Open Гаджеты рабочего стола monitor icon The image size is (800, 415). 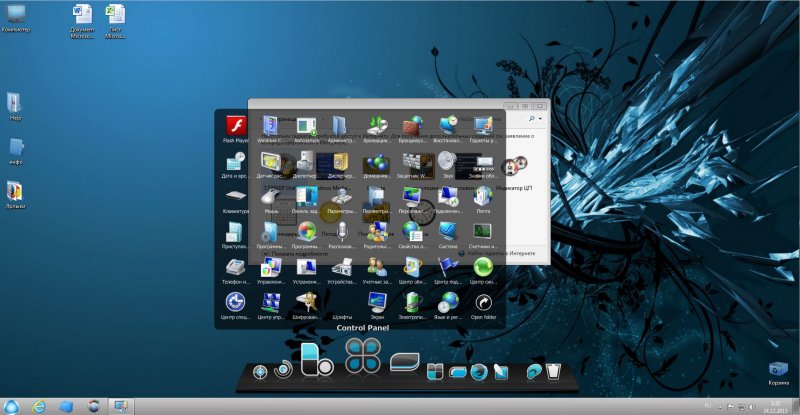tap(483, 126)
